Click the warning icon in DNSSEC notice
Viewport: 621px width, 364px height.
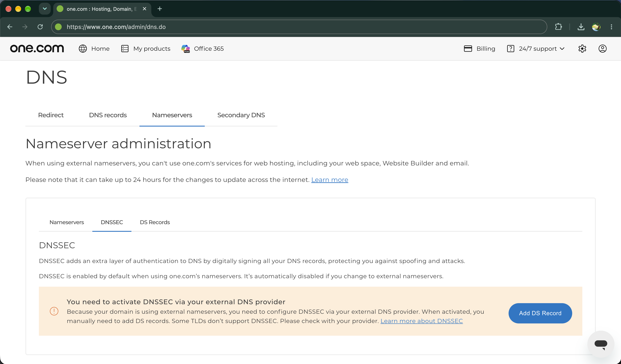54,311
